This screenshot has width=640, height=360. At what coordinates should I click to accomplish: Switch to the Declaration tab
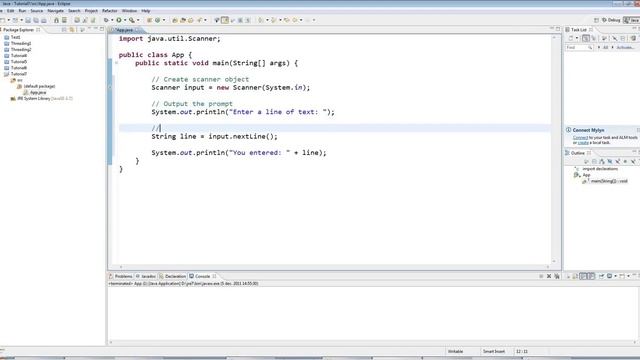[x=173, y=276]
